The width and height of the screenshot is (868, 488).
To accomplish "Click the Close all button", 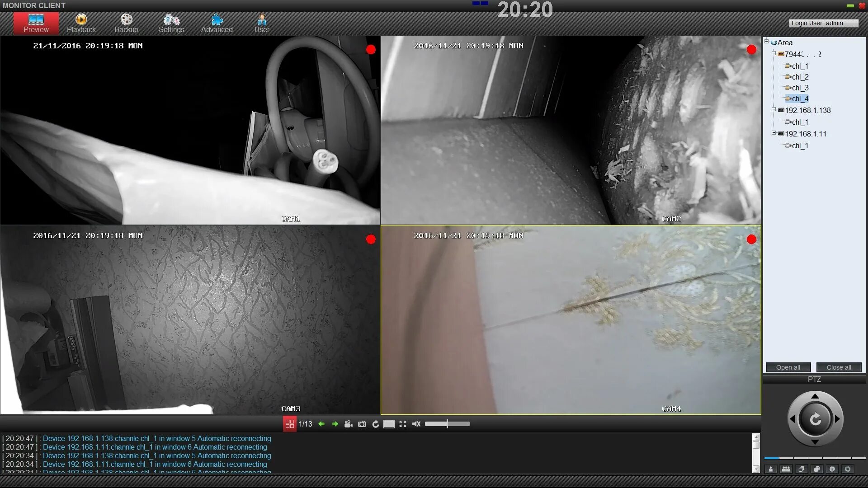I will (839, 367).
